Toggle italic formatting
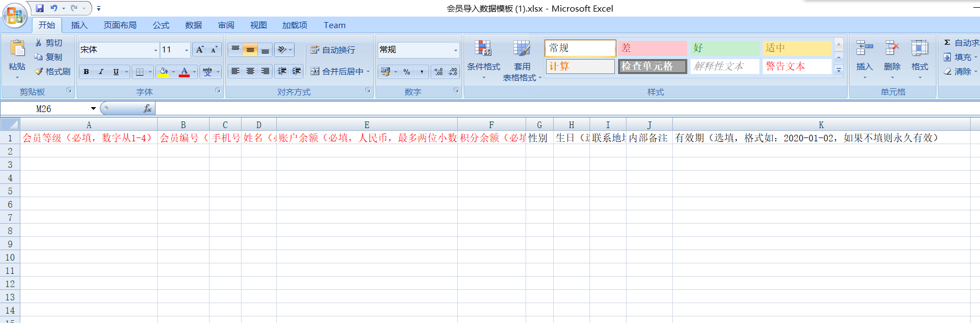 tap(100, 72)
